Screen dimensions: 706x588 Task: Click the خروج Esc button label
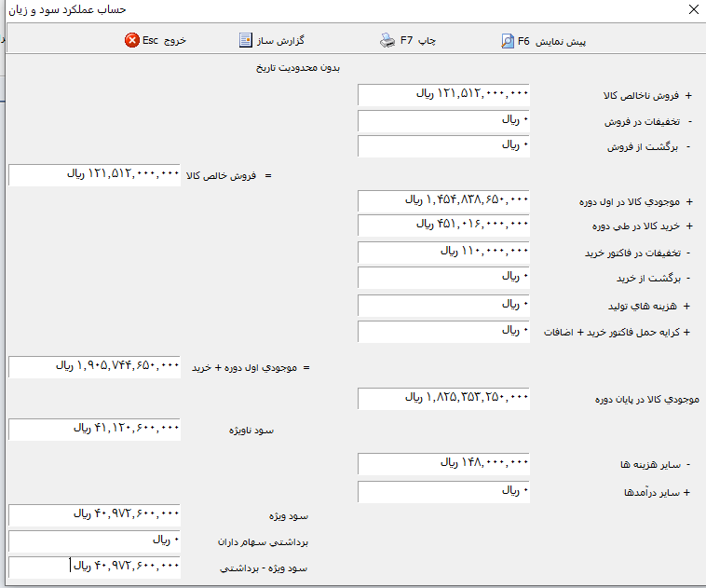[x=164, y=41]
